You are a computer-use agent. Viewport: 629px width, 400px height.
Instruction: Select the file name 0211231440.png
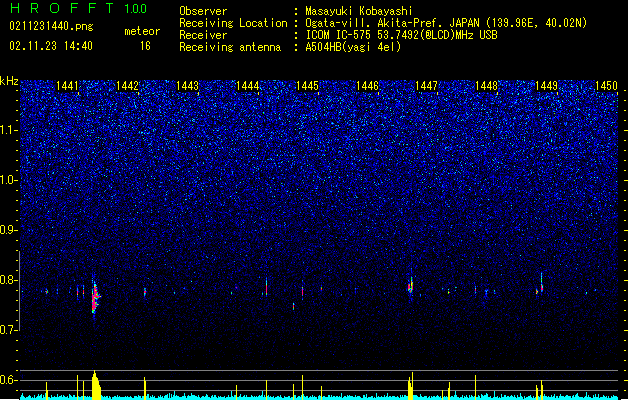51,26
